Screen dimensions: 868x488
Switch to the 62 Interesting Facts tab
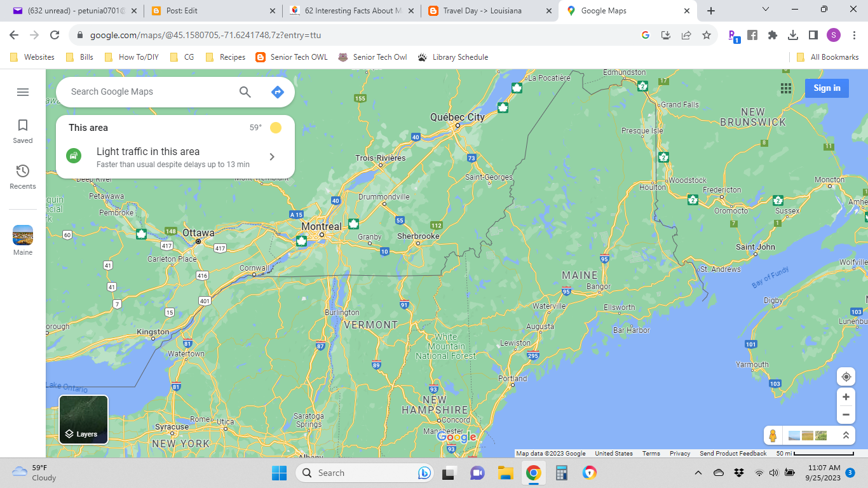click(353, 11)
